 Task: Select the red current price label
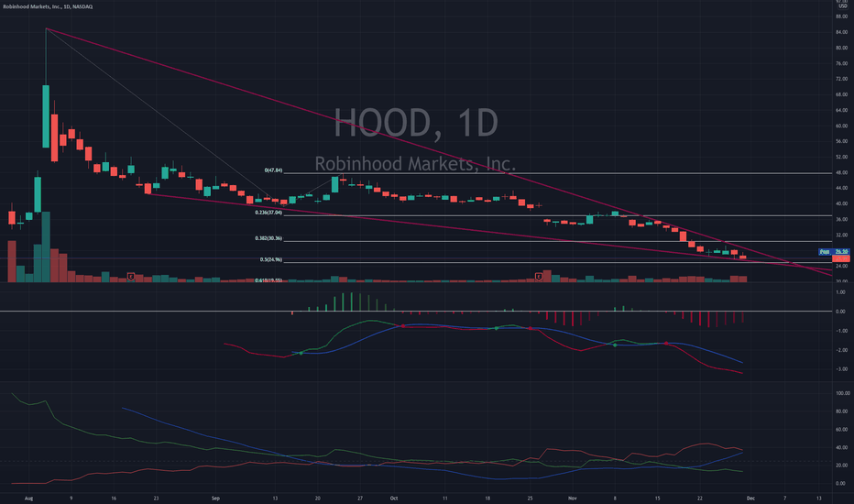point(841,258)
